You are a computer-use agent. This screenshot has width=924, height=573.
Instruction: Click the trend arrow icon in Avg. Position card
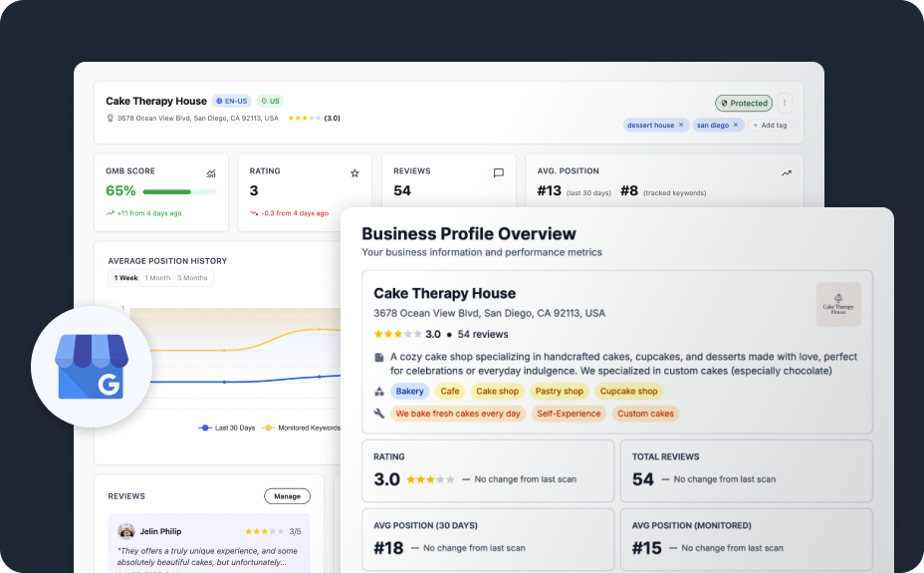[x=787, y=173]
